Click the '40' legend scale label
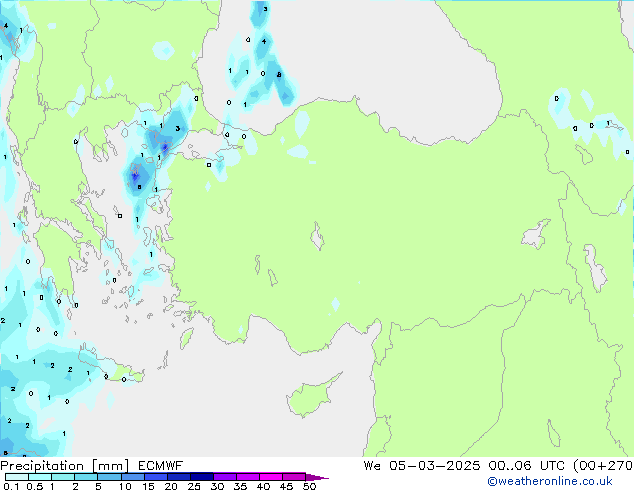Viewport: 634px width, 490px height. pos(263,486)
